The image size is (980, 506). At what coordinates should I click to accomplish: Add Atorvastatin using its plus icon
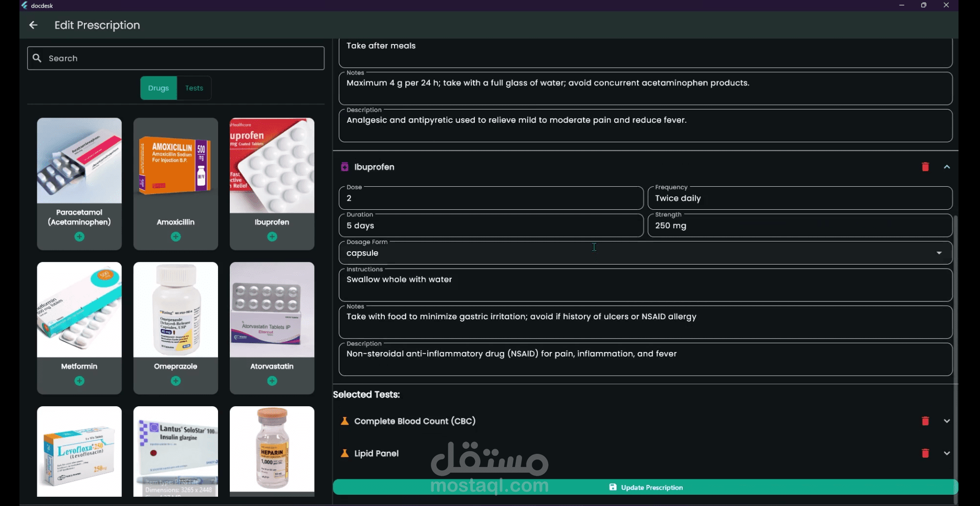point(272,381)
